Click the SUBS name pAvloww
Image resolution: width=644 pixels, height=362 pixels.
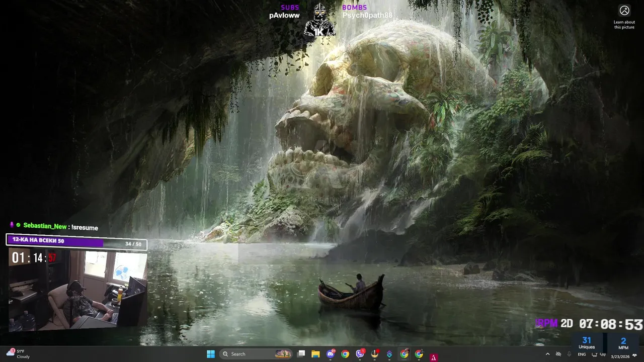[x=284, y=16]
